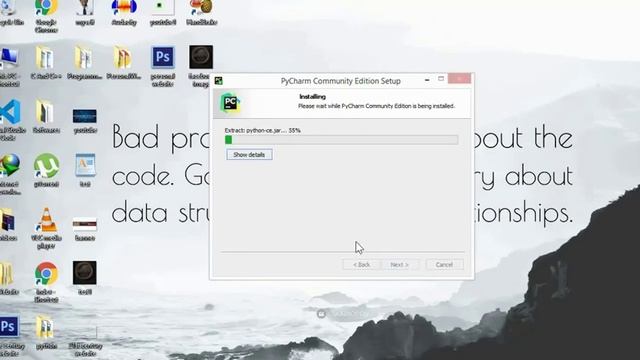This screenshot has width=640, height=360.
Task: Close the PyCharm Setup window
Action: (459, 78)
